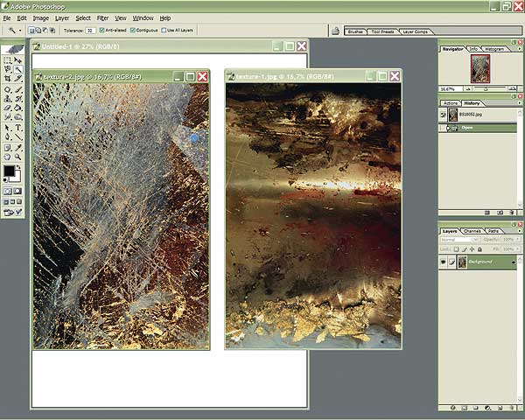Screen dimensions: 525x420
Task: Select the rectangular Marquee tool
Action: click(x=8, y=60)
